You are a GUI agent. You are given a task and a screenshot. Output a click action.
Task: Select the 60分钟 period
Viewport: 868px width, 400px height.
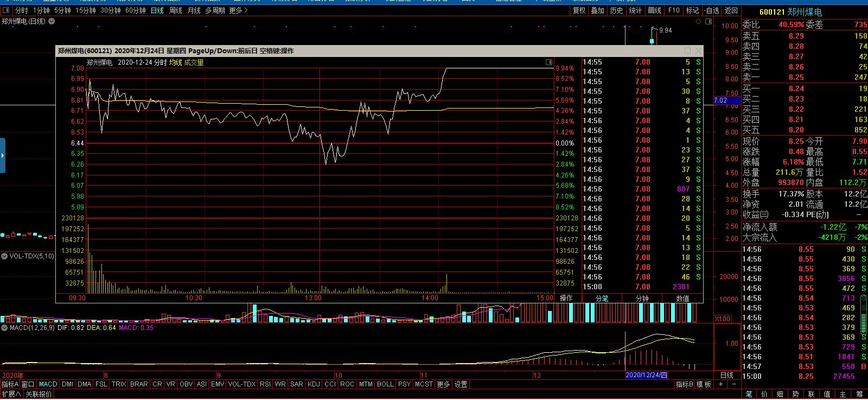[x=136, y=10]
